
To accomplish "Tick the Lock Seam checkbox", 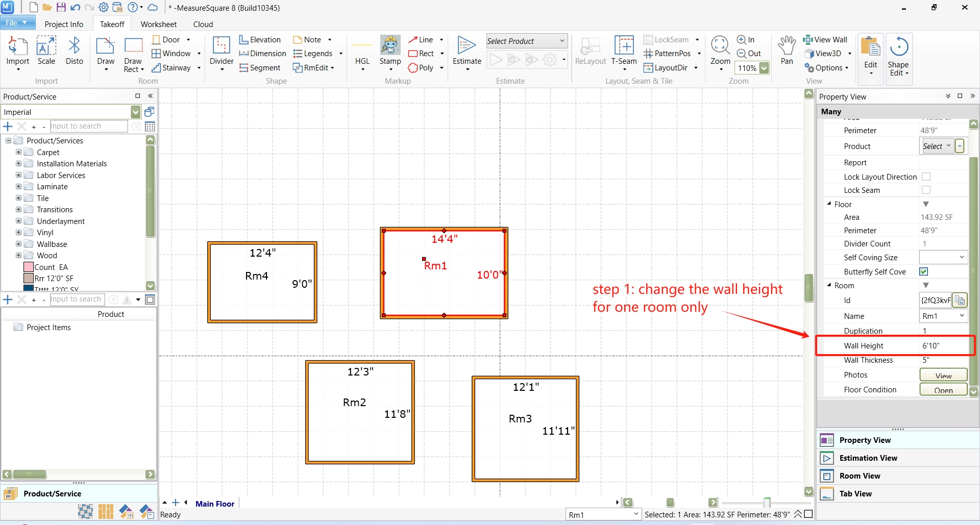I will click(x=926, y=190).
